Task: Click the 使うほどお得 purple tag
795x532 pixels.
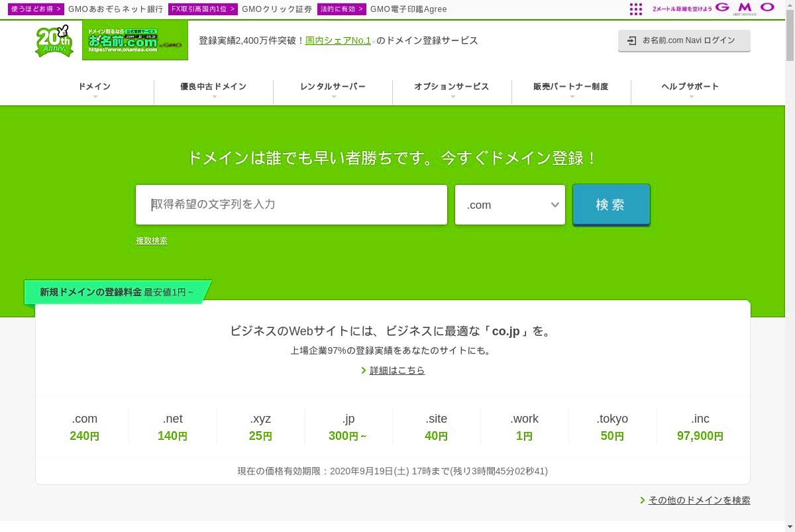Action: pos(36,9)
